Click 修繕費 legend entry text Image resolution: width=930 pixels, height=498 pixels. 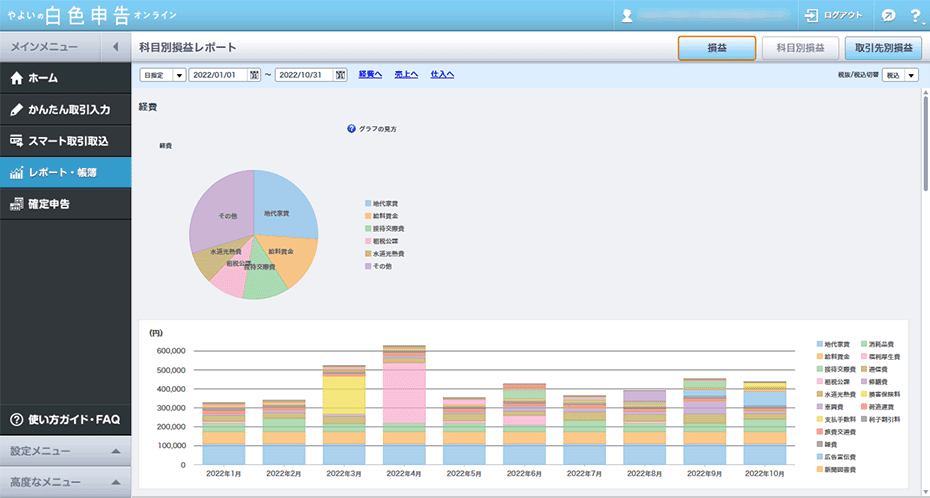click(x=878, y=382)
